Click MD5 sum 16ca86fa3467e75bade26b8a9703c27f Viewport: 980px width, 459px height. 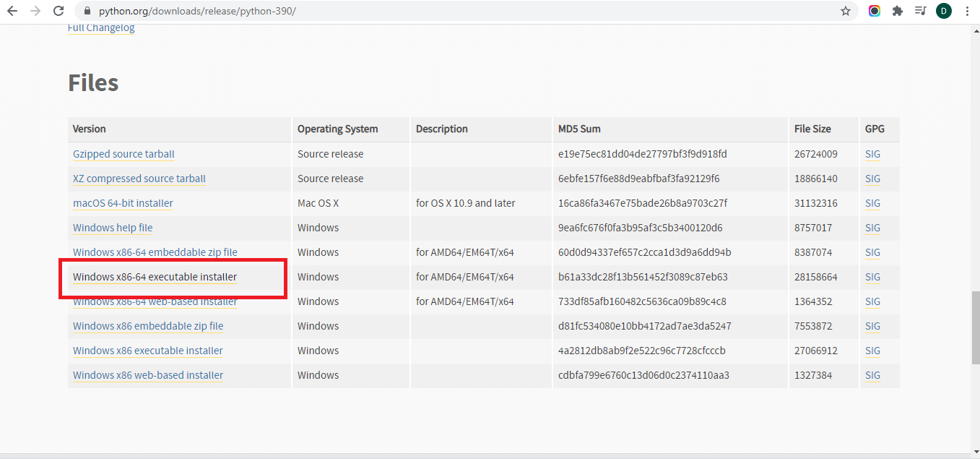click(x=643, y=203)
